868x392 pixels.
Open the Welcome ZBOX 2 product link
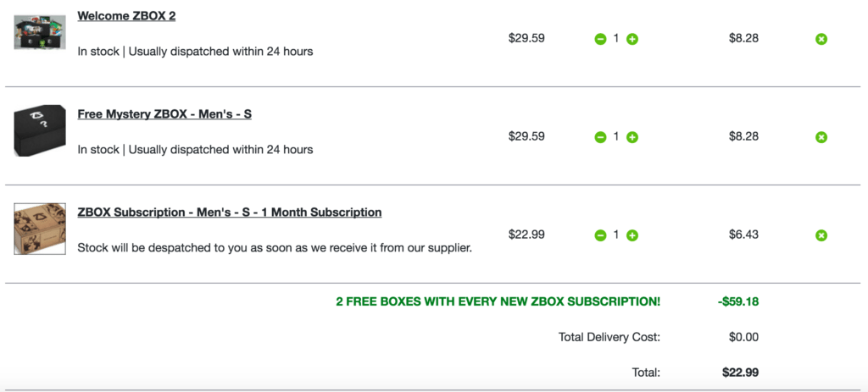click(126, 16)
